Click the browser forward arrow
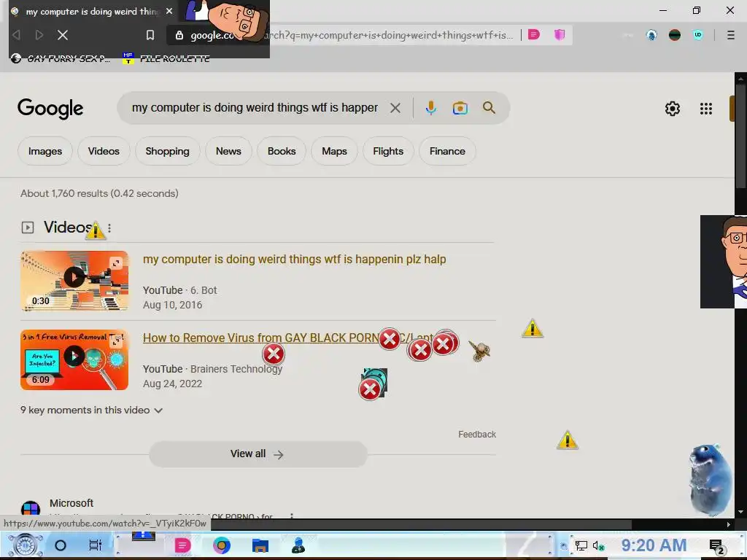The height and width of the screenshot is (560, 747). coord(39,35)
